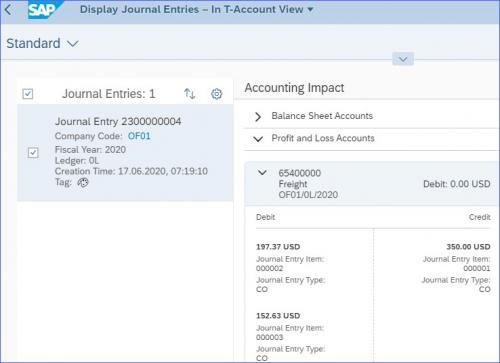
Task: Click the tag palette icon
Action: point(83,182)
